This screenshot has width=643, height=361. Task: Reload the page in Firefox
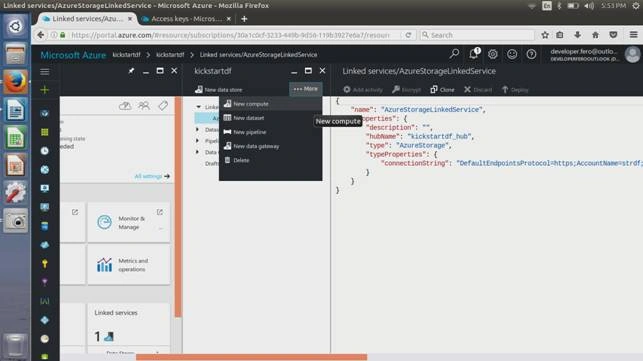(x=408, y=35)
